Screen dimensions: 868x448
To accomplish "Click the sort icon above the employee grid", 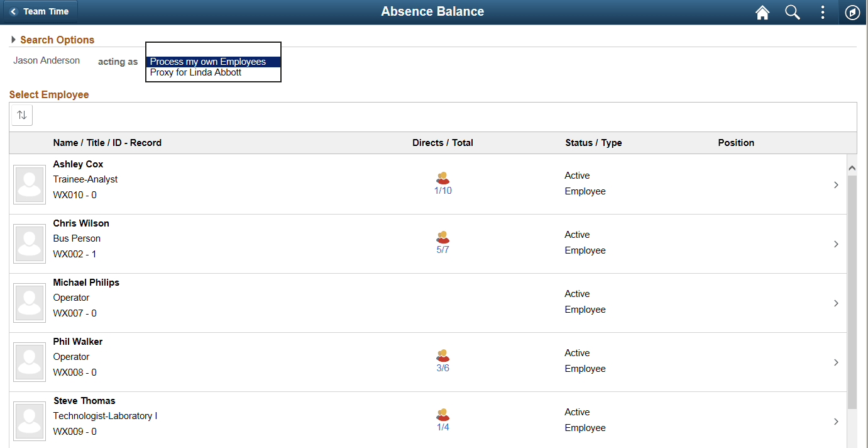I will (21, 115).
